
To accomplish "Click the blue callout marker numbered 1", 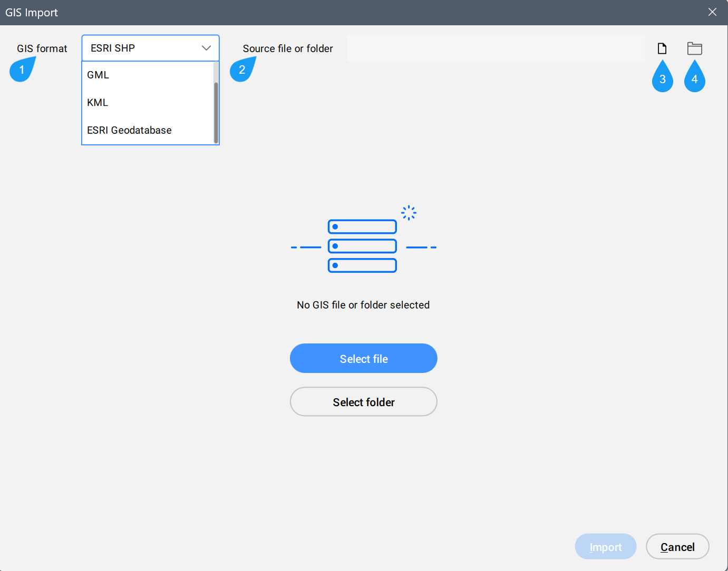I will [x=22, y=70].
